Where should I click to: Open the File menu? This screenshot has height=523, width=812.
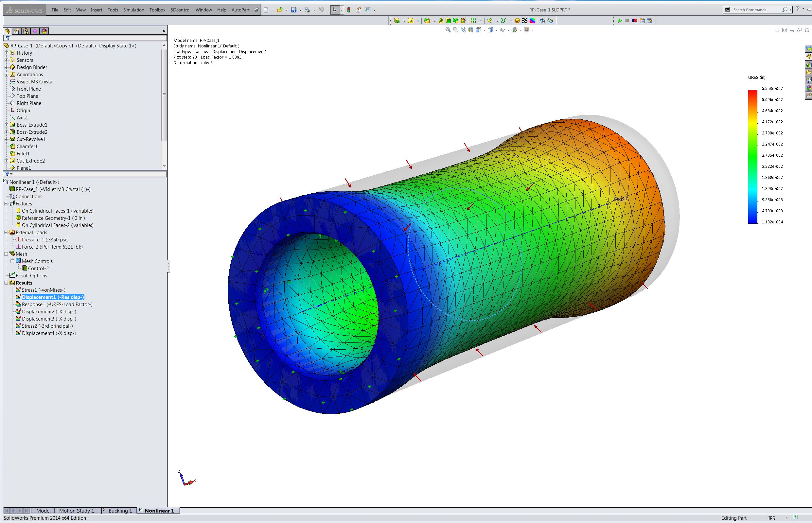coord(55,10)
